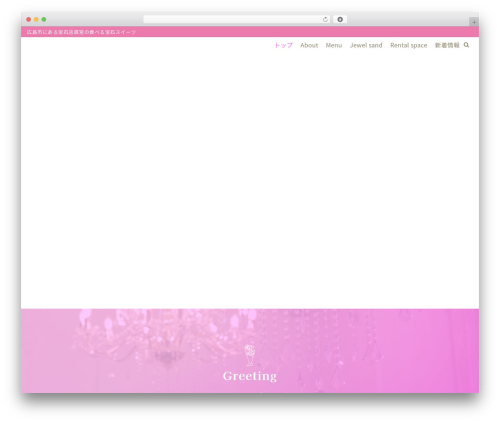The width and height of the screenshot is (500, 423).
Task: Minimize the window with the yellow button
Action: tap(36, 20)
